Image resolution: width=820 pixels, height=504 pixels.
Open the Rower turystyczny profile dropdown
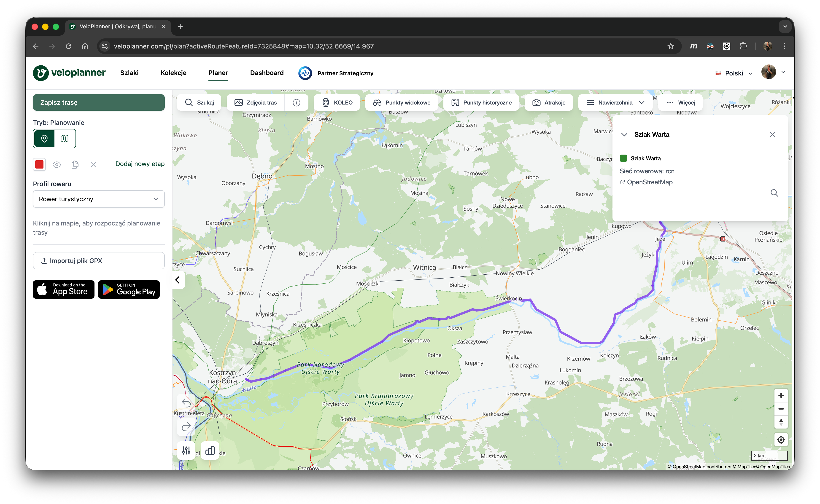pyautogui.click(x=99, y=199)
